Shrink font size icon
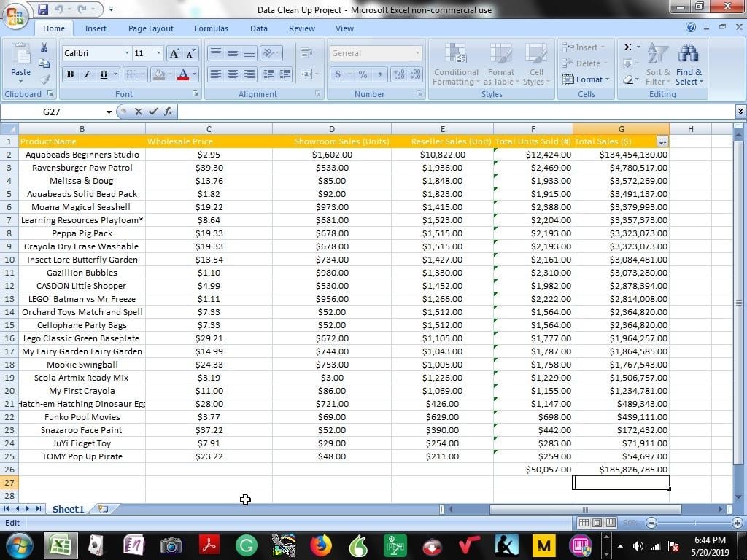This screenshot has height=560, width=747. coord(190,53)
